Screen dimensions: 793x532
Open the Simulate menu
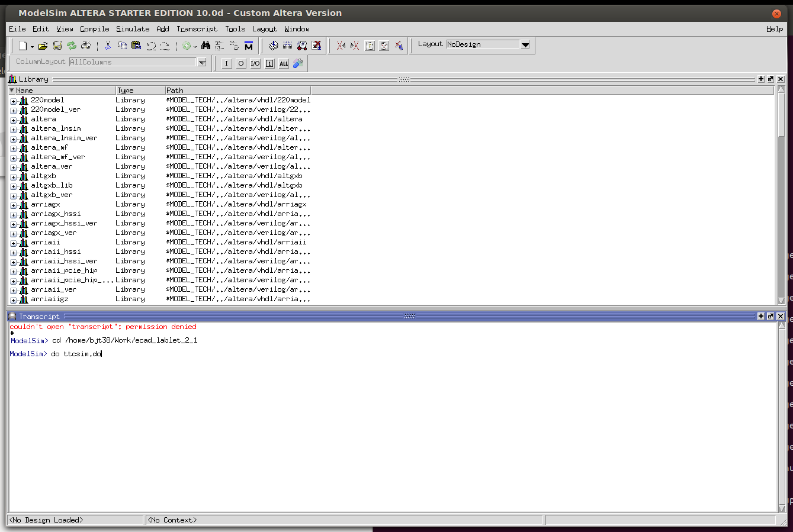(x=133, y=29)
